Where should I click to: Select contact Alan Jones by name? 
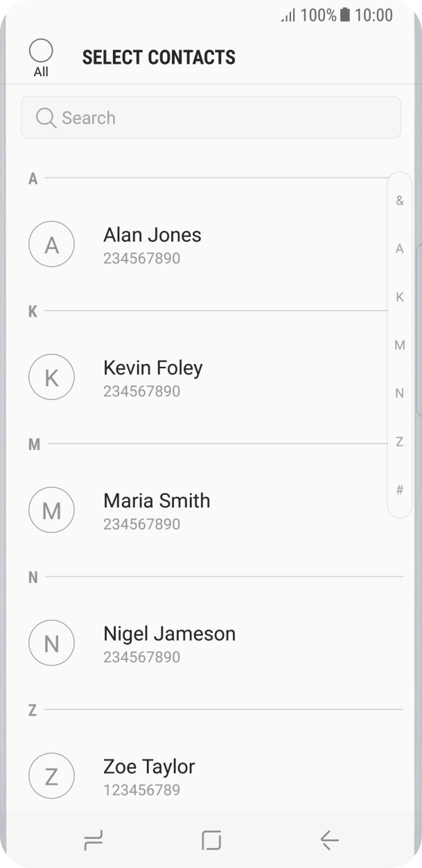coord(152,235)
